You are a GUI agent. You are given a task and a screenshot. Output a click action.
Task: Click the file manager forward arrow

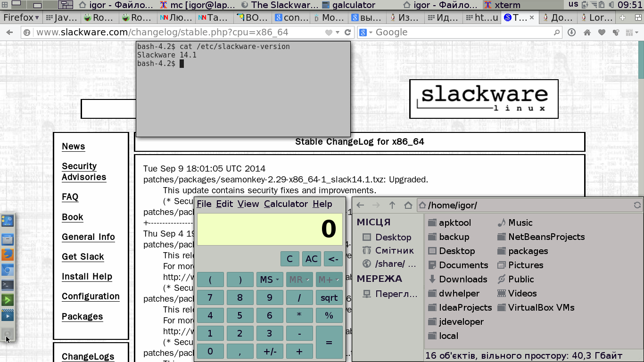[x=376, y=205]
